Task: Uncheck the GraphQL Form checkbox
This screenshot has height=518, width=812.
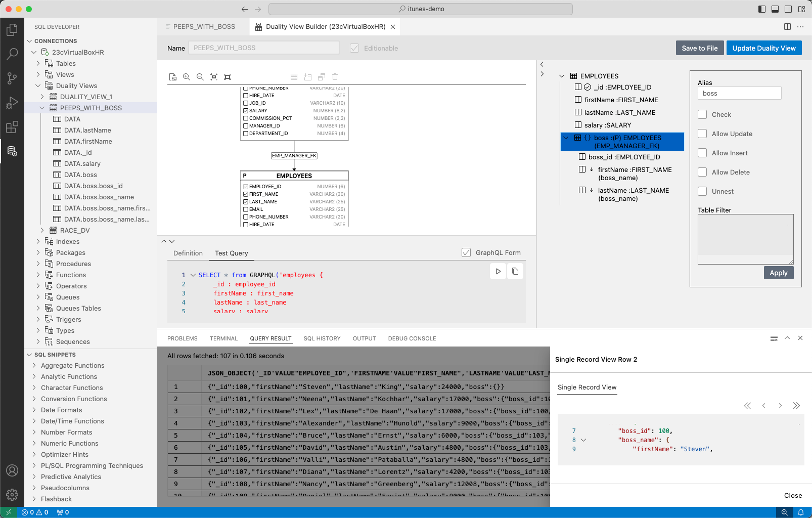Action: point(466,252)
